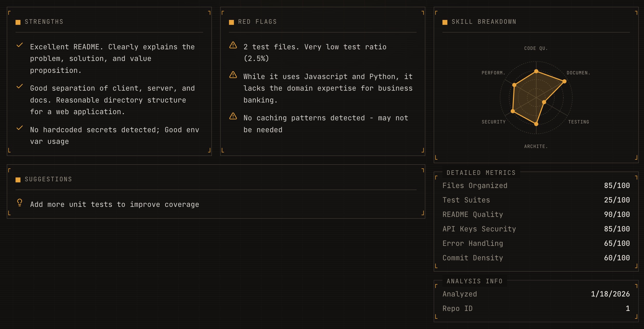Image resolution: width=644 pixels, height=329 pixels.
Task: Click the warning icon beside No caching patterns
Action: pos(233,116)
